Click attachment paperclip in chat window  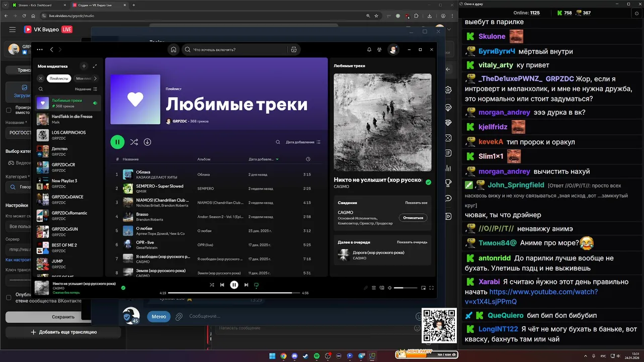179,316
